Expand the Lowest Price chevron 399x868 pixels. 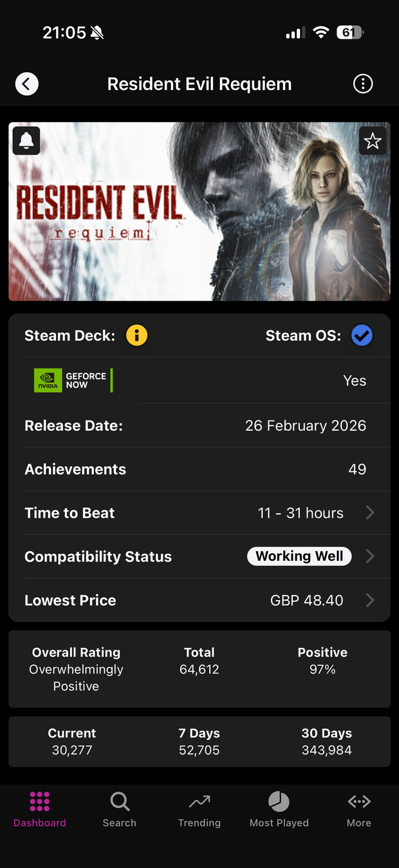(x=370, y=600)
